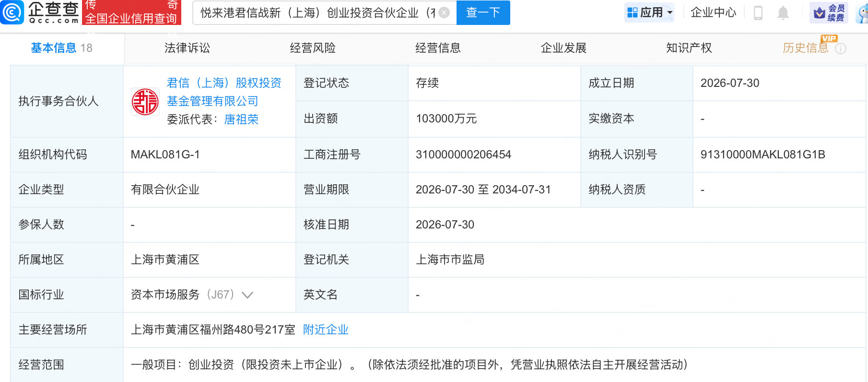Image resolution: width=868 pixels, height=382 pixels.
Task: Open the 会员续费 membership badge
Action: pyautogui.click(x=829, y=12)
